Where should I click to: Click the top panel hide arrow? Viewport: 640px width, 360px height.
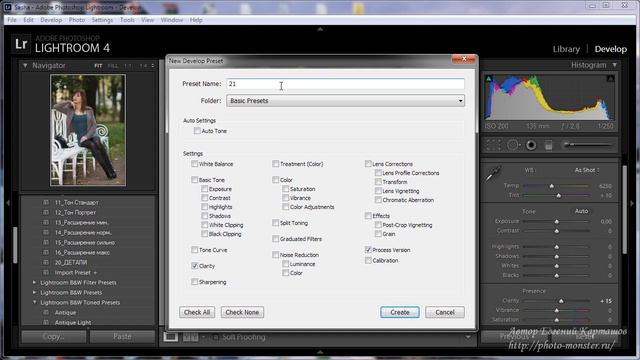[x=320, y=29]
